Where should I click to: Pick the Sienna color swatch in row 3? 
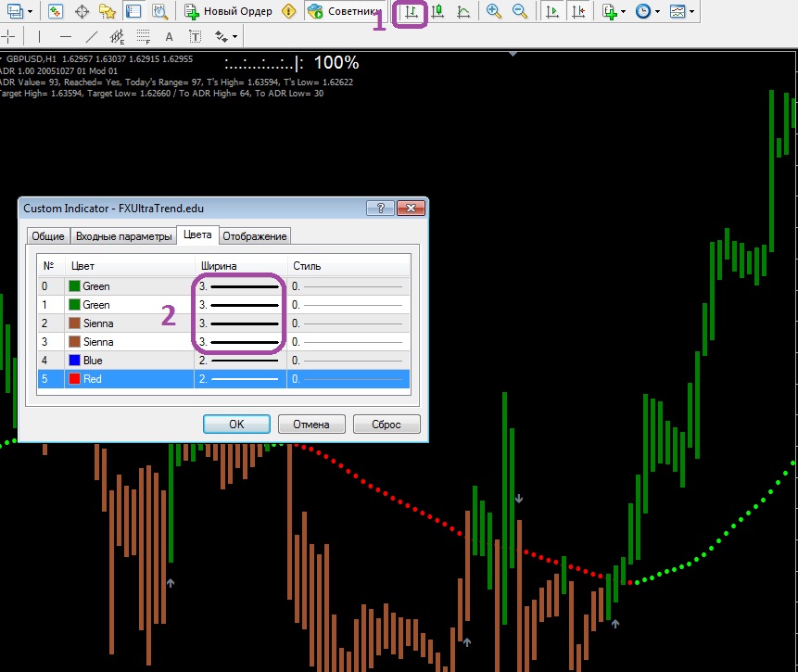pos(75,342)
